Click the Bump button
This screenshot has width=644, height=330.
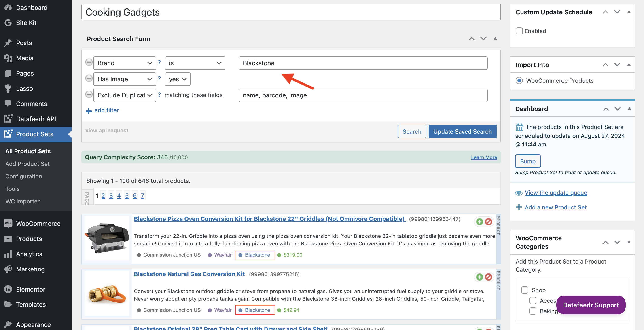coord(528,161)
